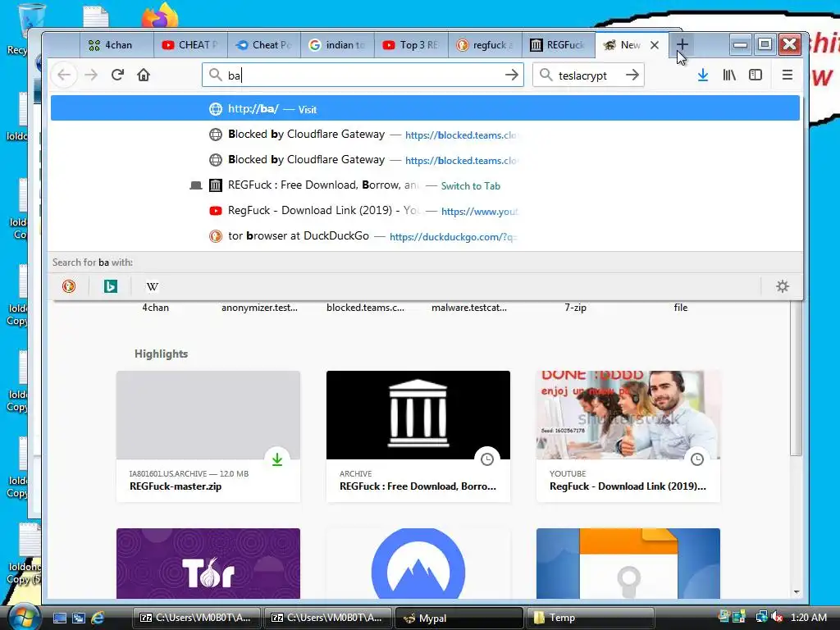840x630 pixels.
Task: Choose REGFuck Switch to Tab suggestion
Action: [x=425, y=185]
